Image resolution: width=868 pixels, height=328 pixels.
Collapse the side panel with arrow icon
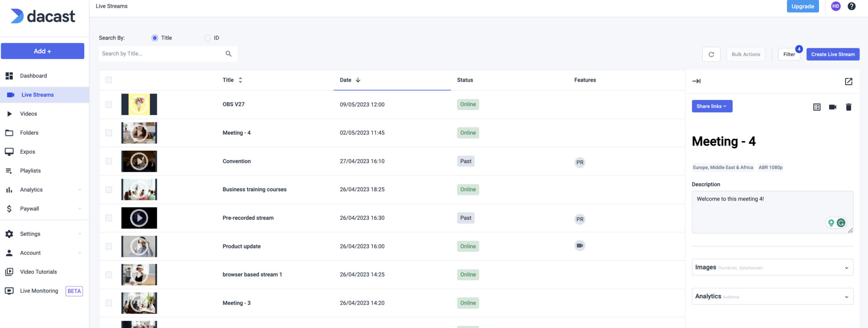696,81
